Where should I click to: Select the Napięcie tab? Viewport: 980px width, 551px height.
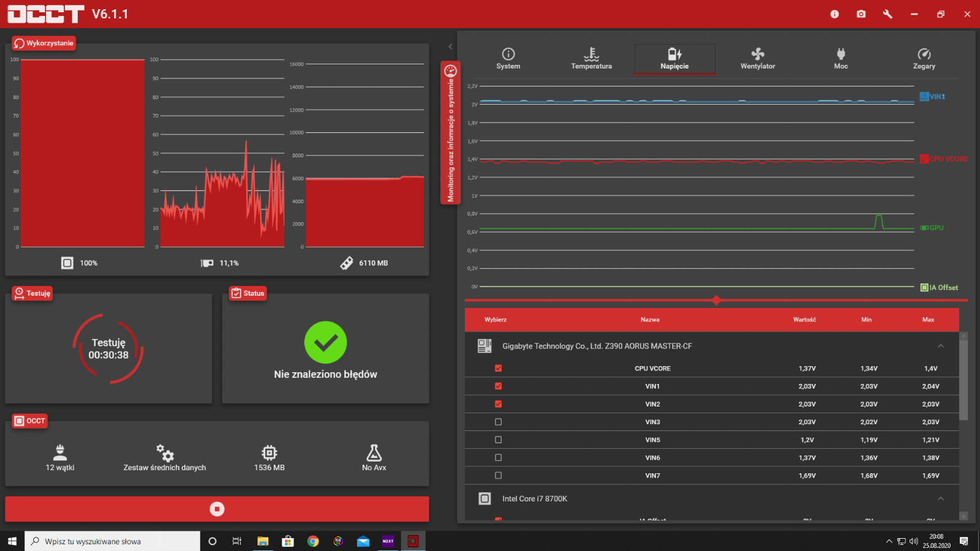[x=674, y=59]
